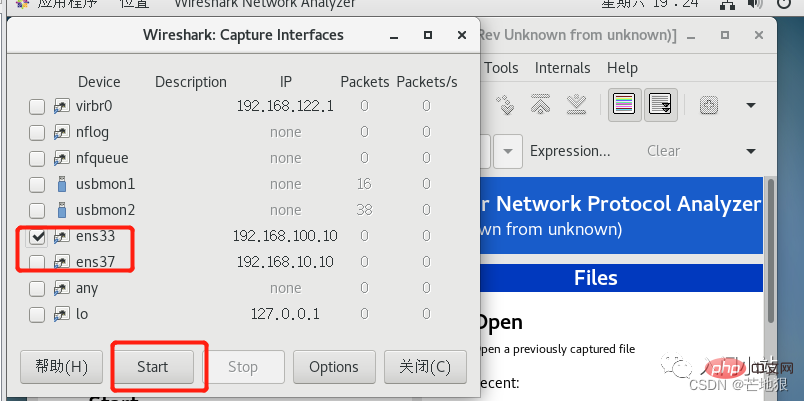This screenshot has width=804, height=401.
Task: Check the lo loopback interface checkbox
Action: coord(37,314)
